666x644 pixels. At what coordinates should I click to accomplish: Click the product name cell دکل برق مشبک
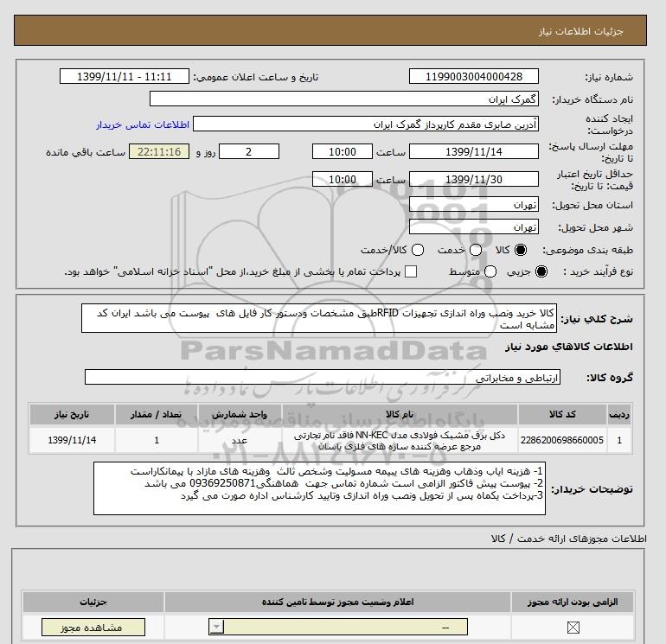[x=400, y=440]
